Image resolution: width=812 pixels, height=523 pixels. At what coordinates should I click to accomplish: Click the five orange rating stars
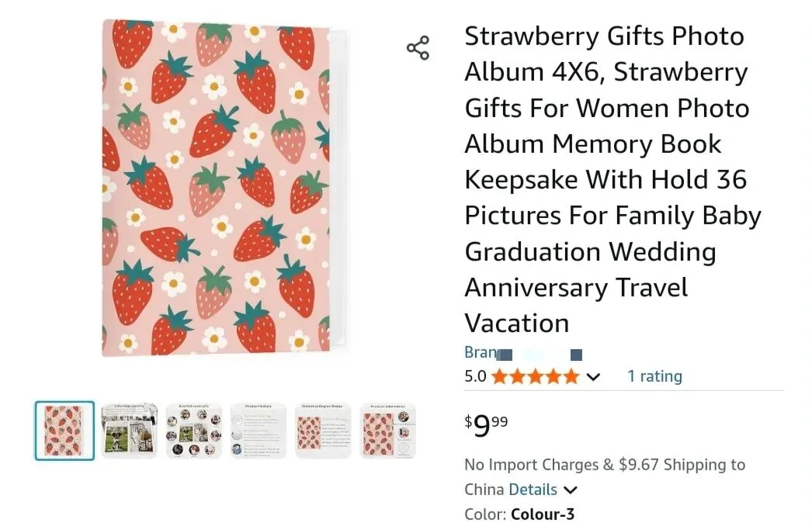coord(535,377)
